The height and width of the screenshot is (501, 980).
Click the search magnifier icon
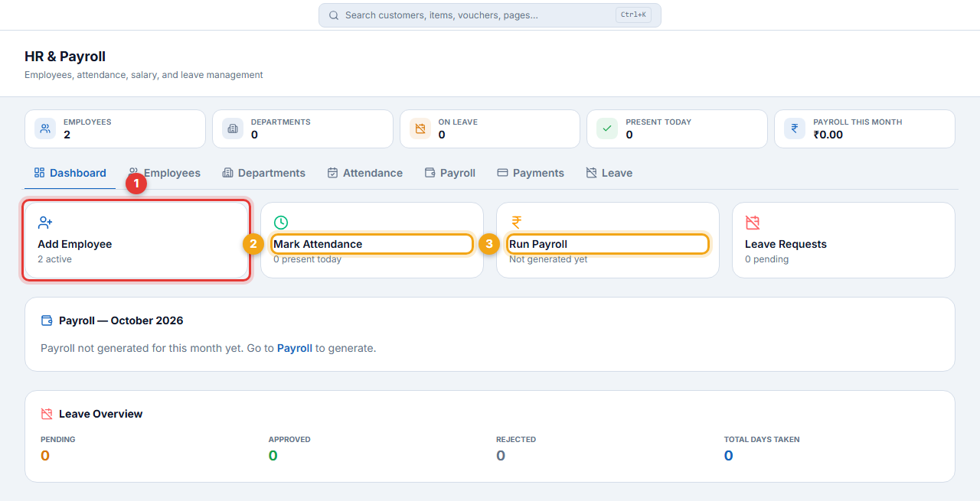pos(334,15)
